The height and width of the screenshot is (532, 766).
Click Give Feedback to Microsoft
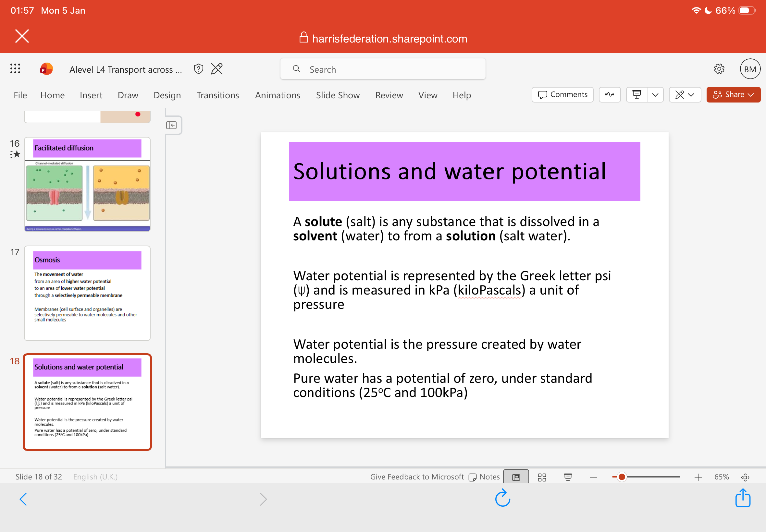pos(417,477)
